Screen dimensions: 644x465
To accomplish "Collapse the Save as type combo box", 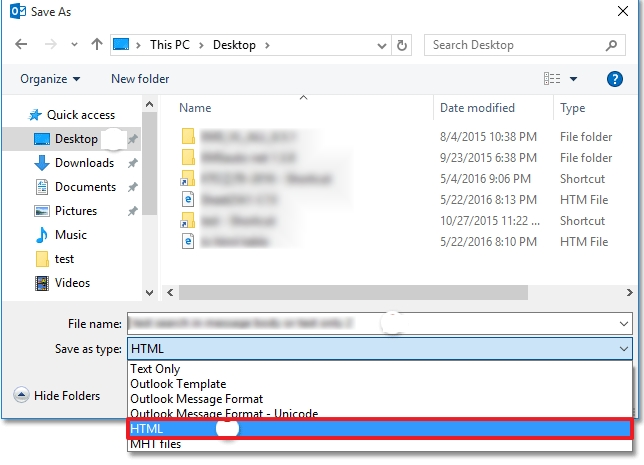I will pos(623,349).
